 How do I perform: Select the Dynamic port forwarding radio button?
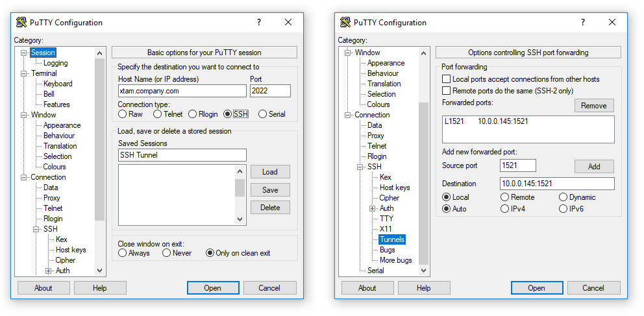(563, 197)
